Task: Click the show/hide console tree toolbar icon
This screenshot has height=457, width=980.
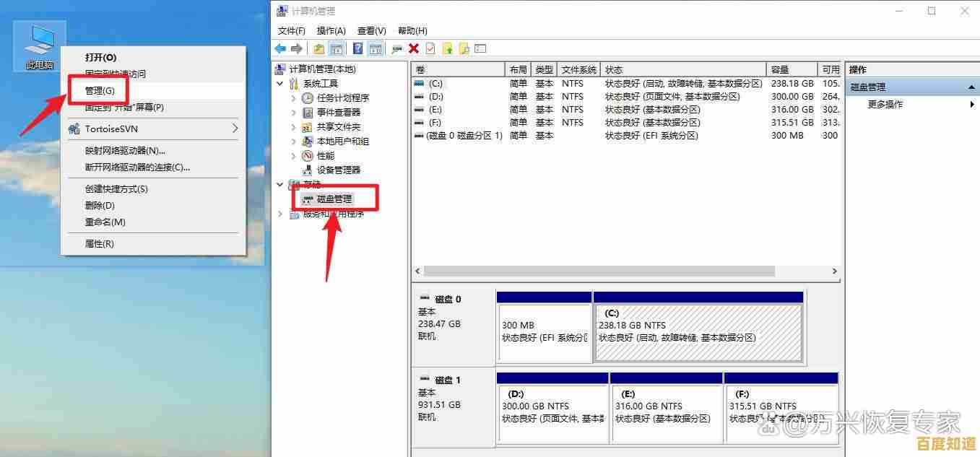Action: point(337,48)
